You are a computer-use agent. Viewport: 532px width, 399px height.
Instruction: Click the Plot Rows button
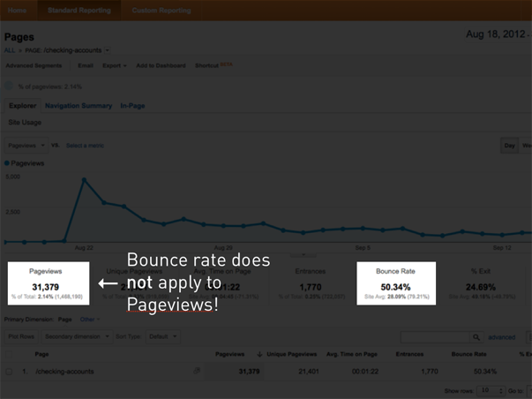coord(21,336)
